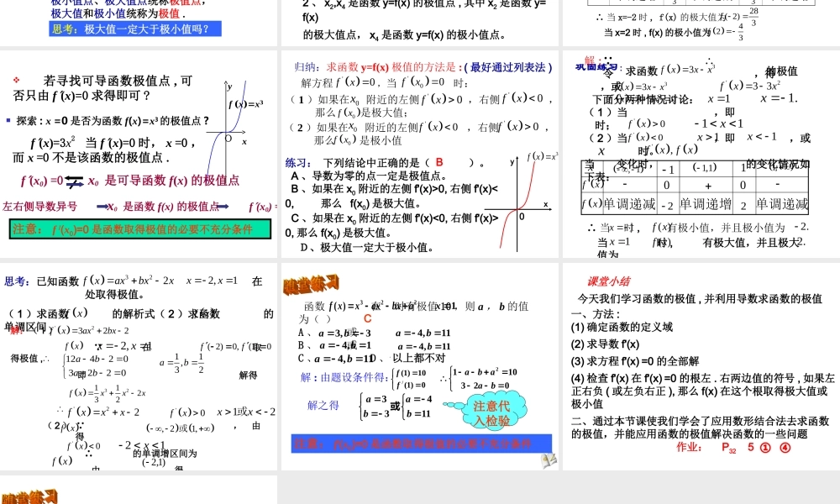Click the 随堂练习 WordArt title above the a, b question

(311, 282)
